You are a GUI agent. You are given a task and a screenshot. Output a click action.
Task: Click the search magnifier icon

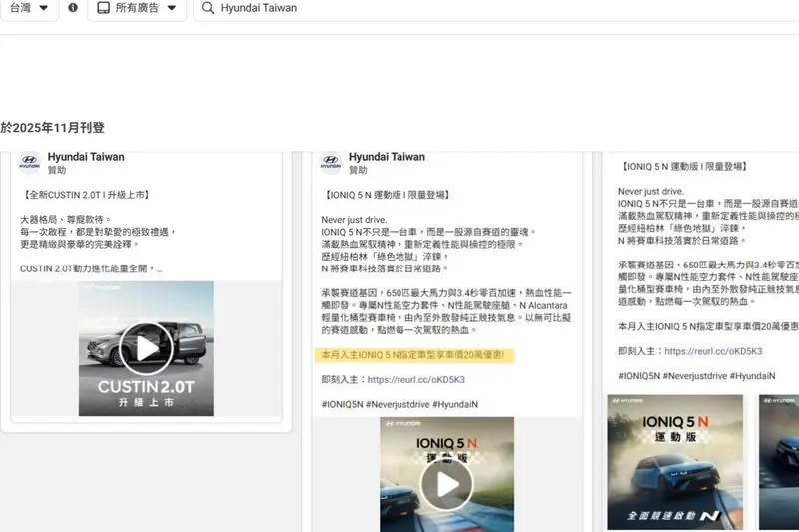(x=208, y=8)
